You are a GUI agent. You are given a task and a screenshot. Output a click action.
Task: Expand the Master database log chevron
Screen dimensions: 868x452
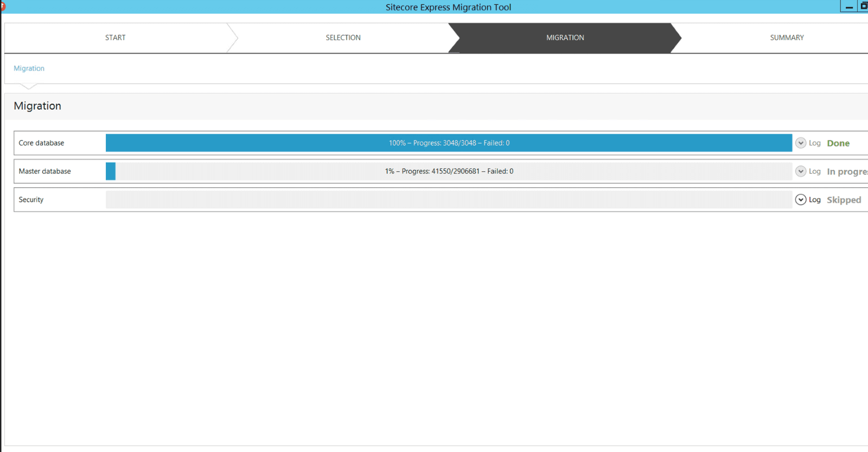[x=801, y=171]
